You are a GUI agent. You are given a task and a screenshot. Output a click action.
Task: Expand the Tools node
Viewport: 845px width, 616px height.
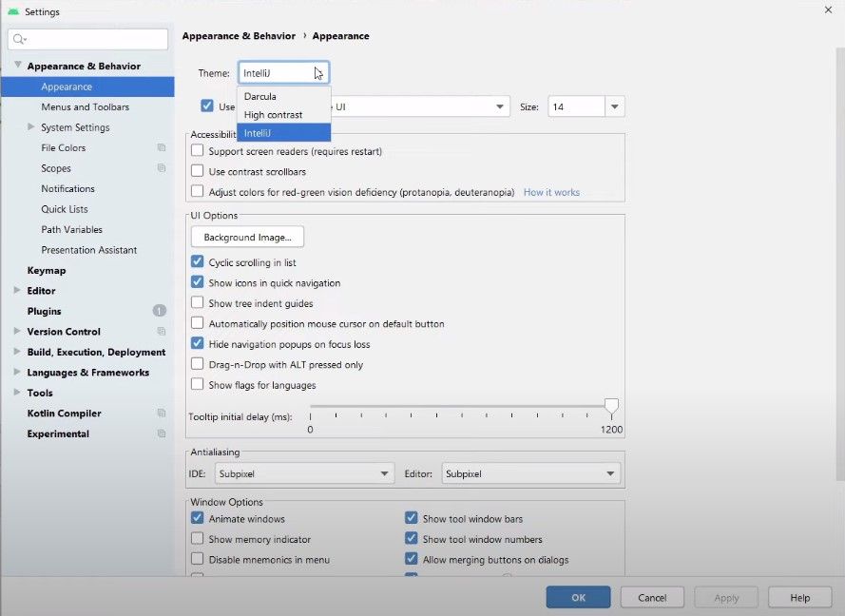click(17, 393)
